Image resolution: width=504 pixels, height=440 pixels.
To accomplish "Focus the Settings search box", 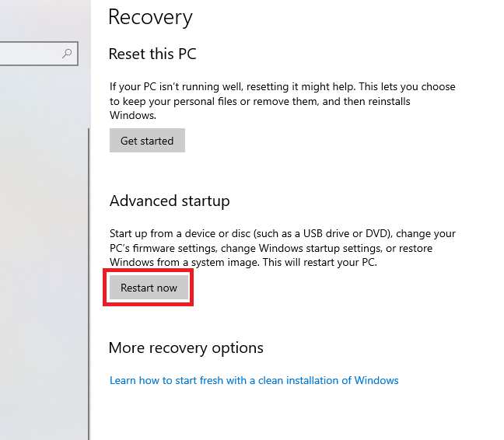I will tap(39, 54).
